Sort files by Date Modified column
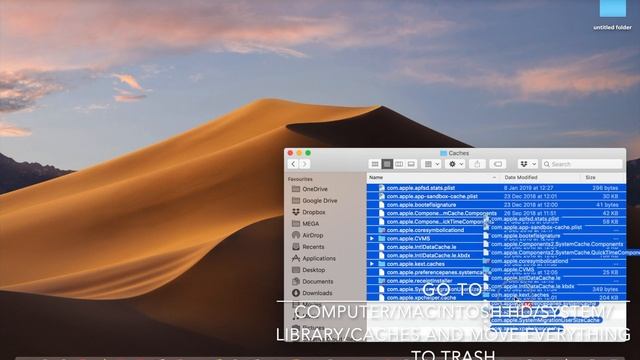 (540, 178)
